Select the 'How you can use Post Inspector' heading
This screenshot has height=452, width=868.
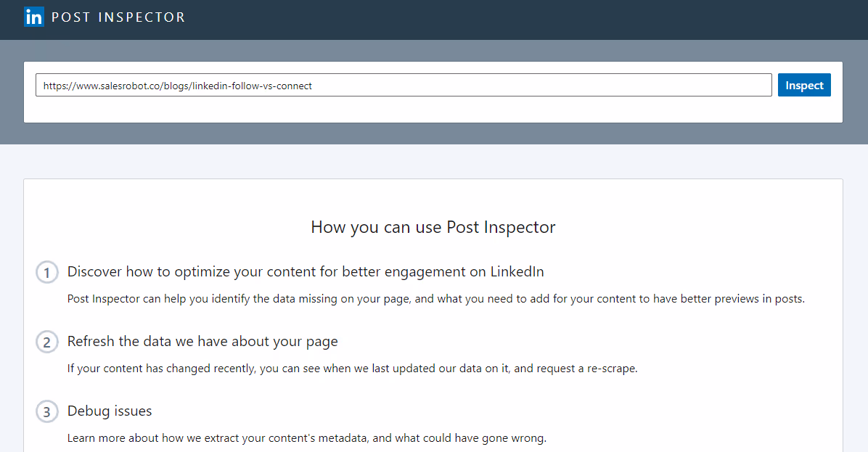tap(433, 227)
